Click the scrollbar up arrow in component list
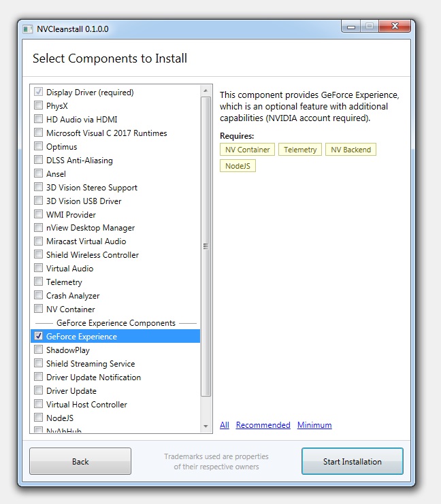 (x=206, y=91)
